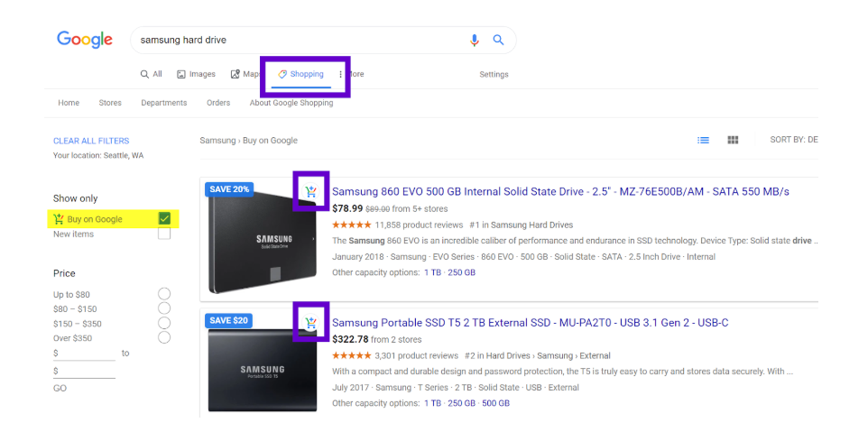Open Samsung 860 EVO 500 GB product title
This screenshot has width=868, height=441.
pos(560,191)
